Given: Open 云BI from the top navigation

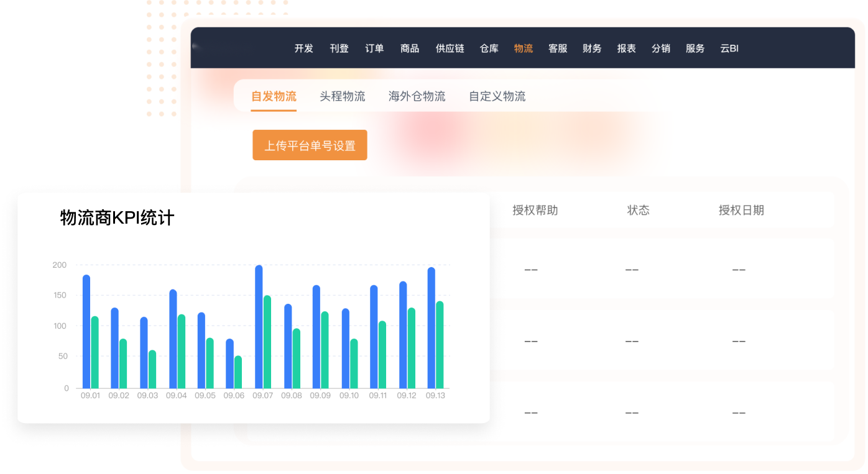Looking at the screenshot, I should 729,48.
